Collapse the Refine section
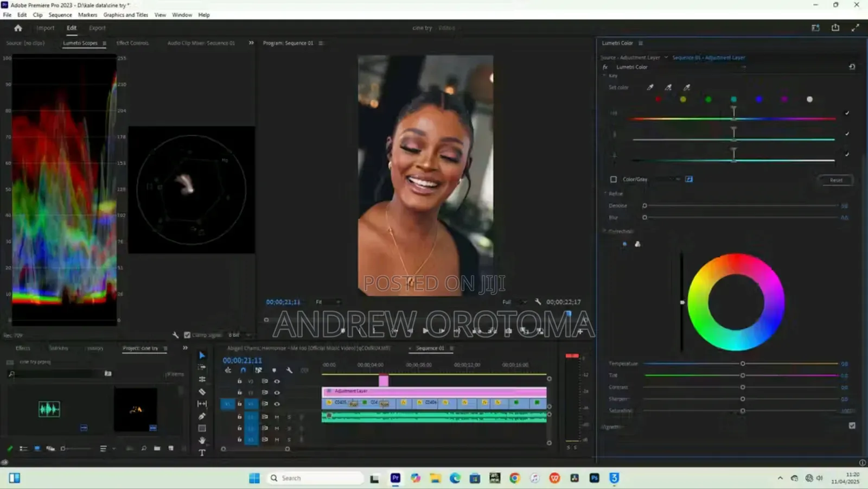 tap(605, 194)
